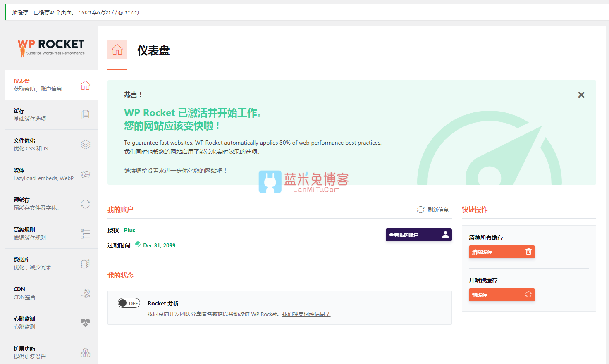
Task: Click the 清除所有缓存 label
Action: pos(486,237)
